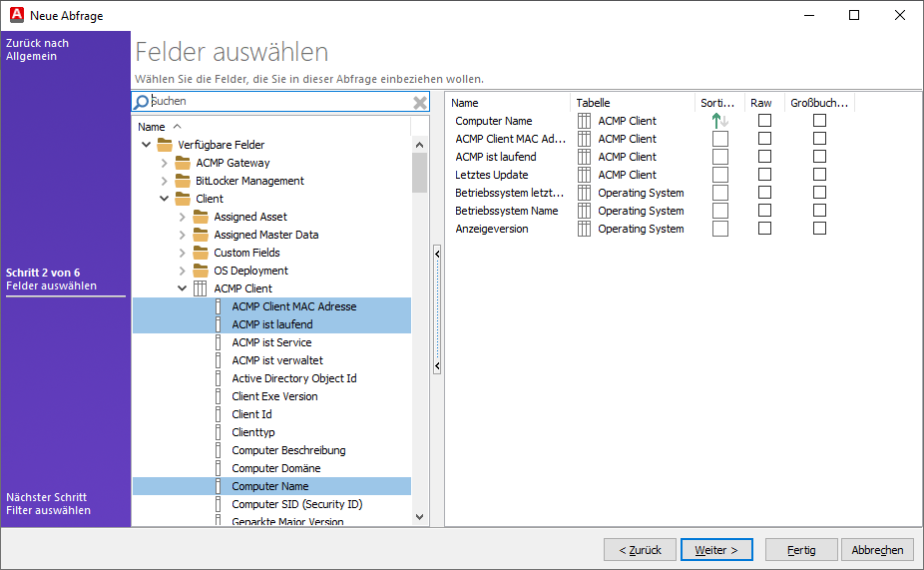This screenshot has height=570, width=924.
Task: Tick Großbuch... checkbox for Anzeigeversion
Action: [819, 229]
